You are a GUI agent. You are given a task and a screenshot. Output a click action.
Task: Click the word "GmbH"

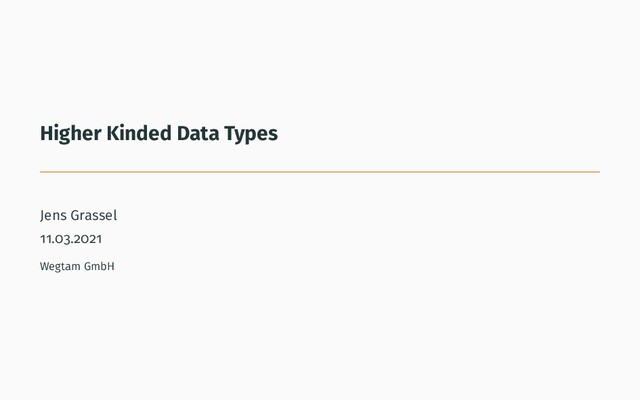point(99,266)
